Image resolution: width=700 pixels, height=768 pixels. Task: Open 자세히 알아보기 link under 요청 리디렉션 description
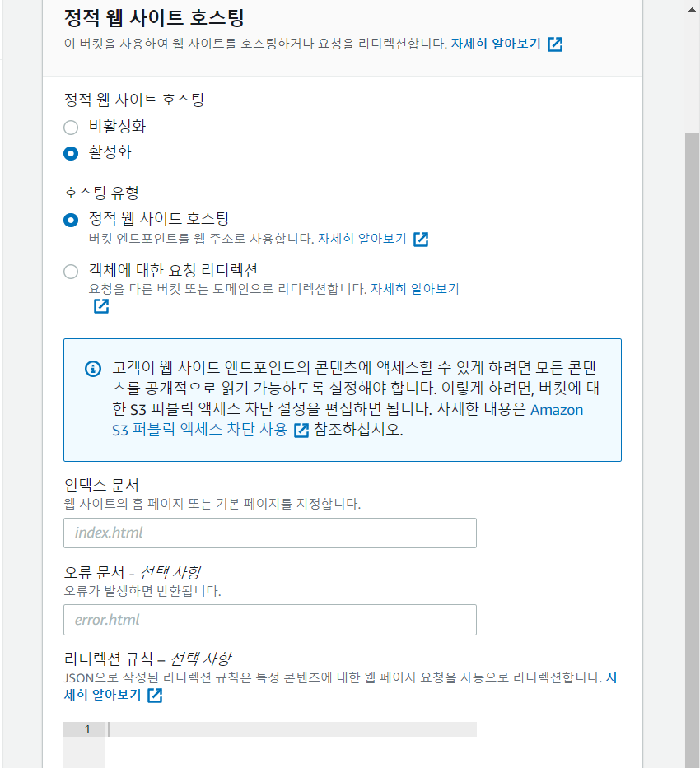tap(414, 288)
